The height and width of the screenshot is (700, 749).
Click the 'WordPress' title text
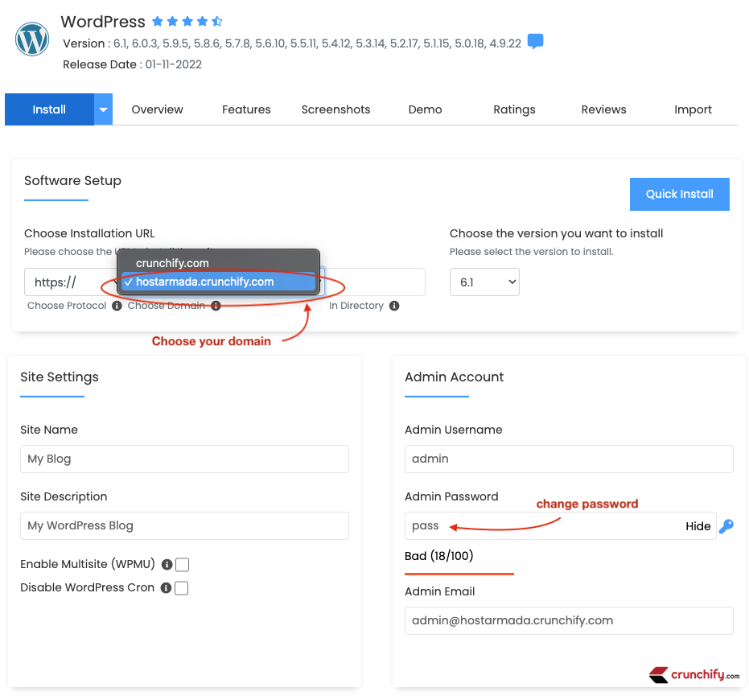(x=103, y=22)
